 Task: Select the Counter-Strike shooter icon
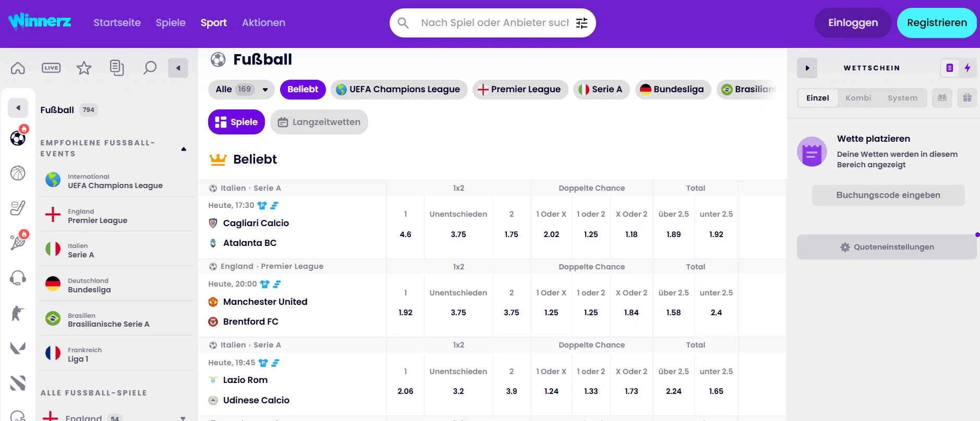tap(18, 313)
